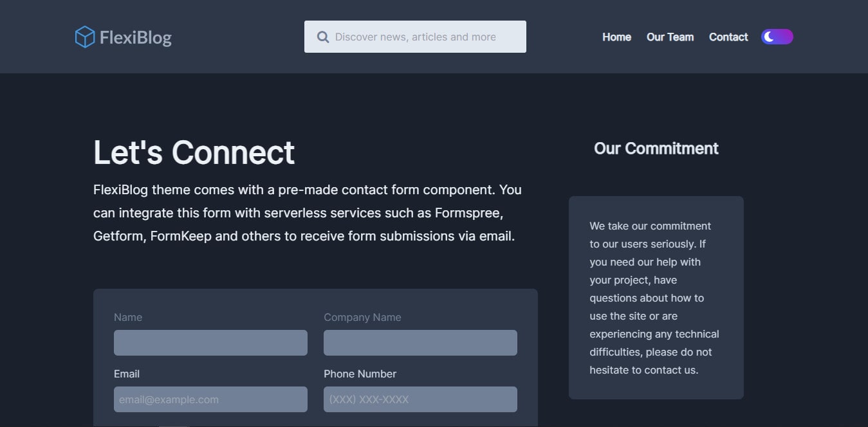Click inside the Name input field
Screen dimensions: 868x427
pyautogui.click(x=210, y=342)
